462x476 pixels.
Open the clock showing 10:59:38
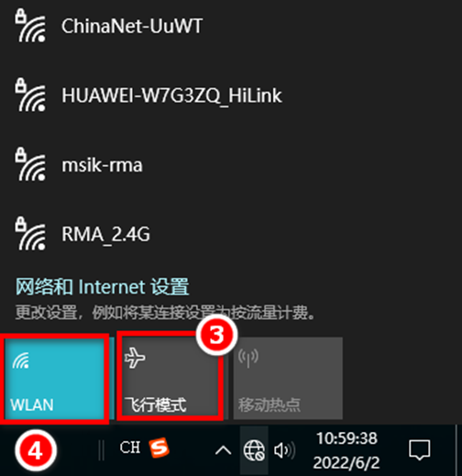tap(346, 438)
